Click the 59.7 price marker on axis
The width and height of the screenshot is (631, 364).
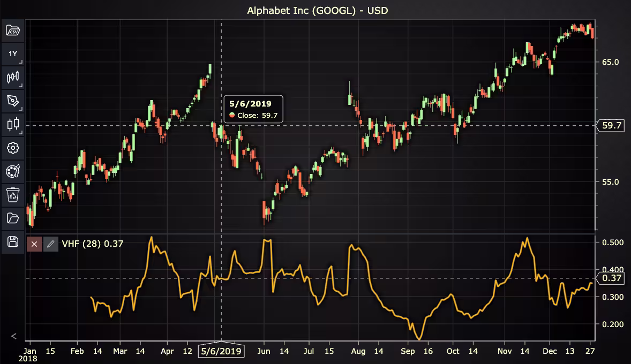click(x=611, y=125)
